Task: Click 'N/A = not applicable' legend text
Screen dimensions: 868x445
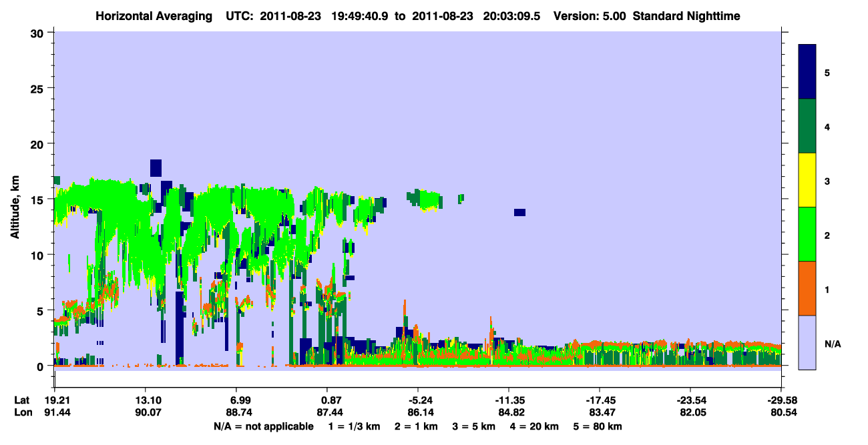Action: point(263,426)
